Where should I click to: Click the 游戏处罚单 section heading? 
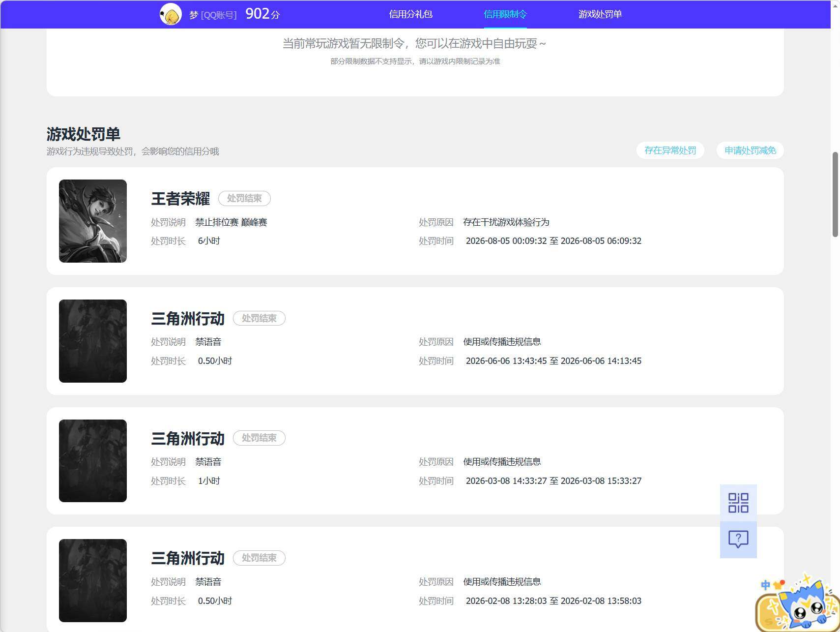point(84,134)
